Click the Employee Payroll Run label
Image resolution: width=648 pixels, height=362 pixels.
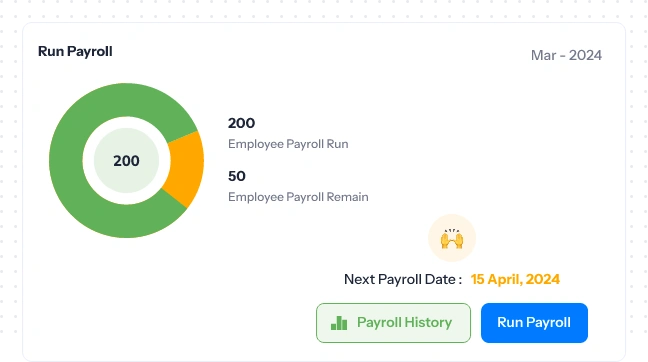click(x=288, y=144)
